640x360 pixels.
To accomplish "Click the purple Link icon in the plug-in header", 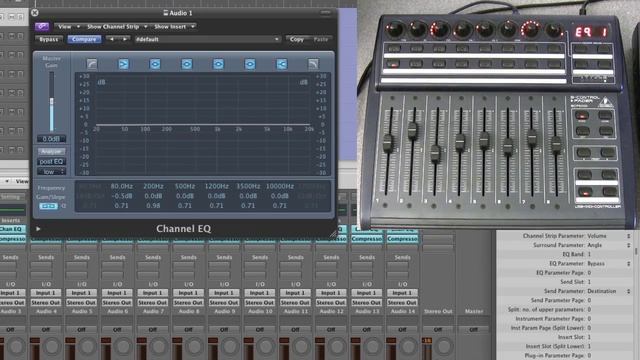I will click(42, 27).
